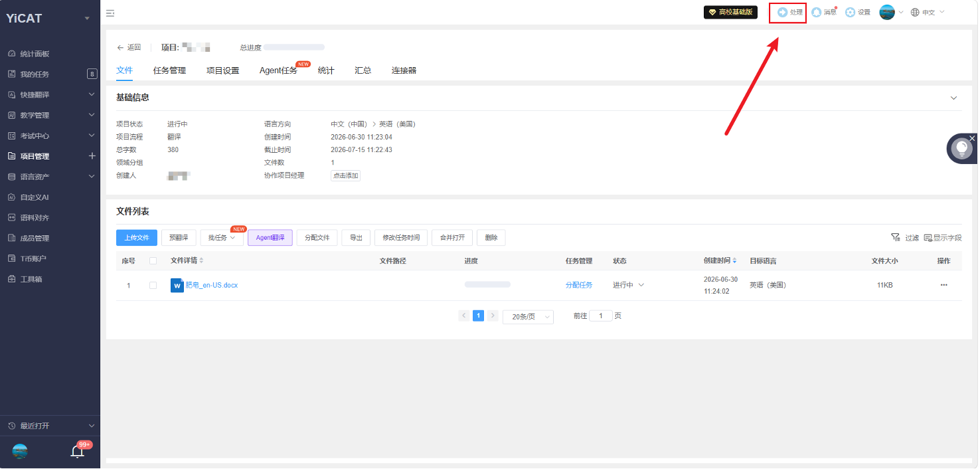This screenshot has height=469, width=980.
Task: Click the 过滤 filter icon
Action: pos(895,237)
